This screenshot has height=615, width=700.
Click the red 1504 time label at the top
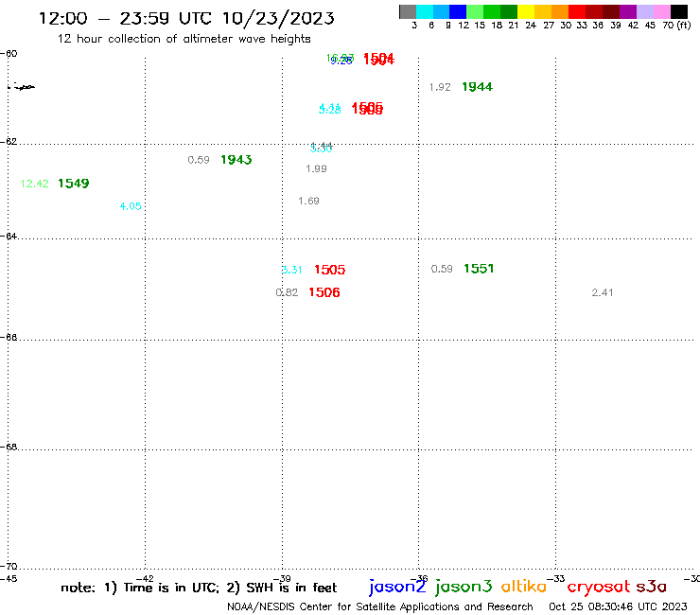[x=378, y=59]
